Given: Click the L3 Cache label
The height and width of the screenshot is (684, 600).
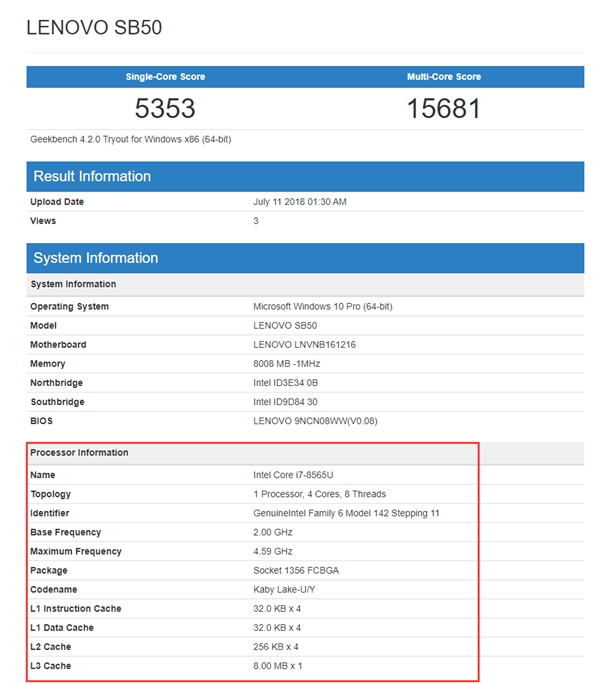Looking at the screenshot, I should [51, 666].
